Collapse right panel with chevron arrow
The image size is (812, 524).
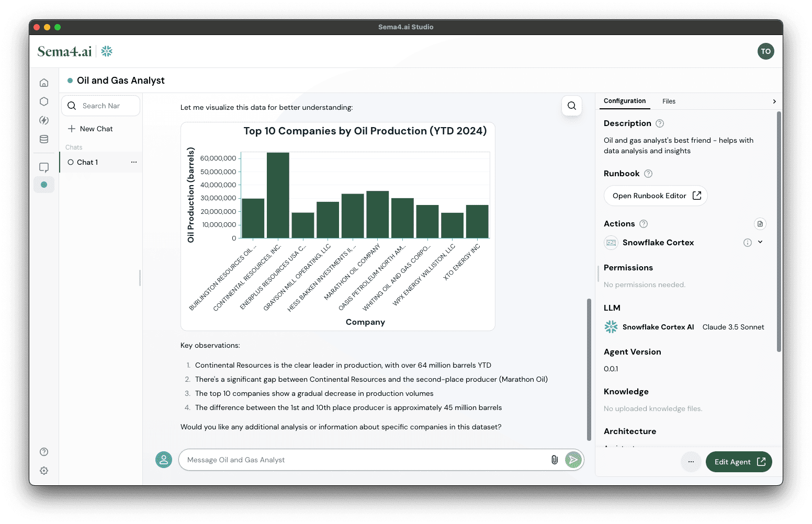pyautogui.click(x=774, y=101)
